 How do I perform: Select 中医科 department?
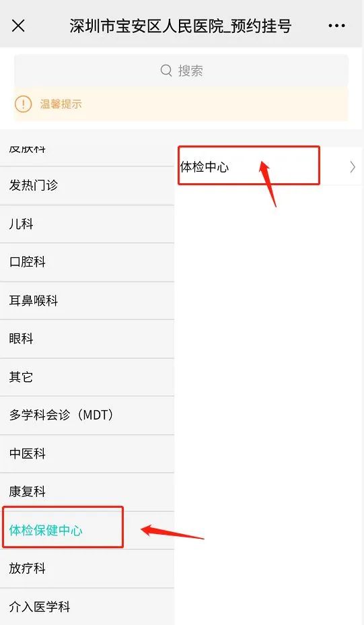pyautogui.click(x=87, y=453)
